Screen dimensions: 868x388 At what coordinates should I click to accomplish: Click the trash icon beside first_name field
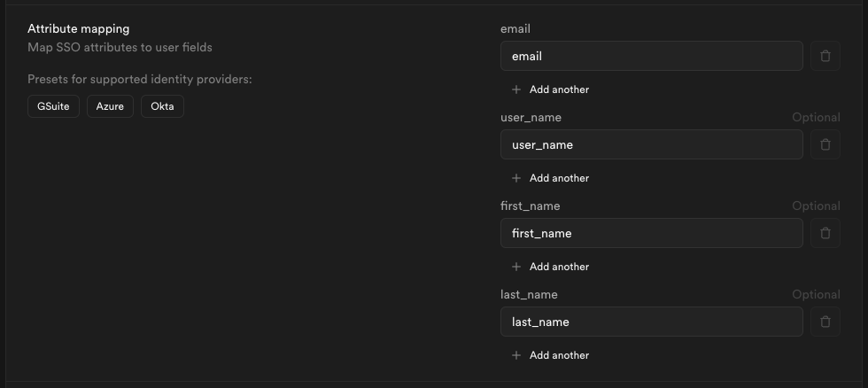point(825,233)
